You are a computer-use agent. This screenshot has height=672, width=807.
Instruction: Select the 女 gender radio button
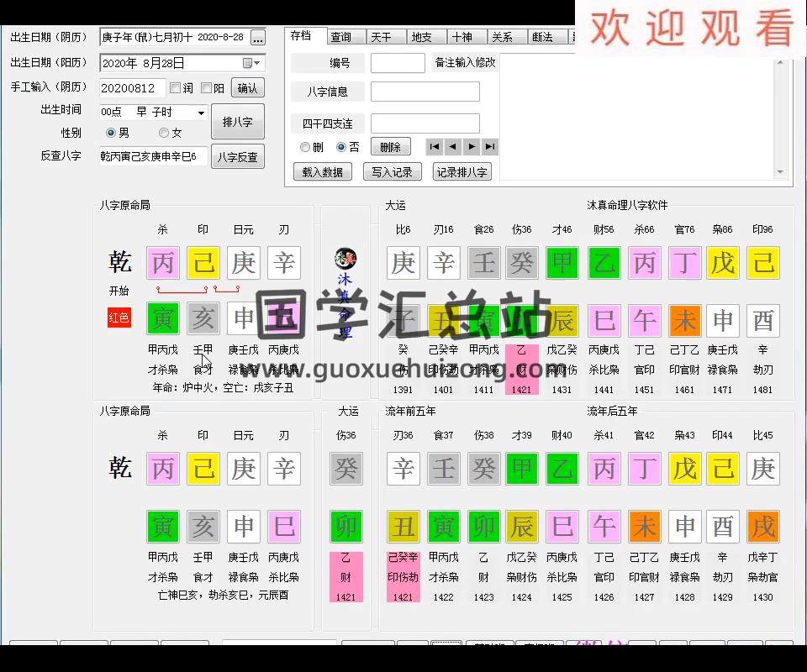(x=164, y=133)
